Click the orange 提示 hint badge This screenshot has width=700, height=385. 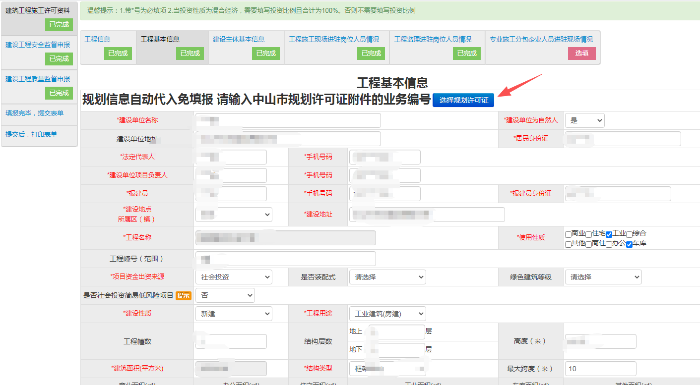tap(183, 295)
